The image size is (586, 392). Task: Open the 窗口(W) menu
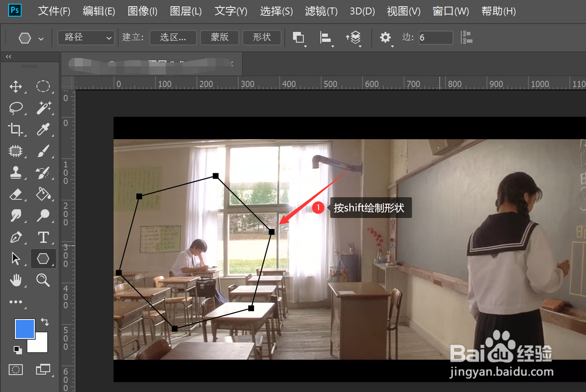450,11
